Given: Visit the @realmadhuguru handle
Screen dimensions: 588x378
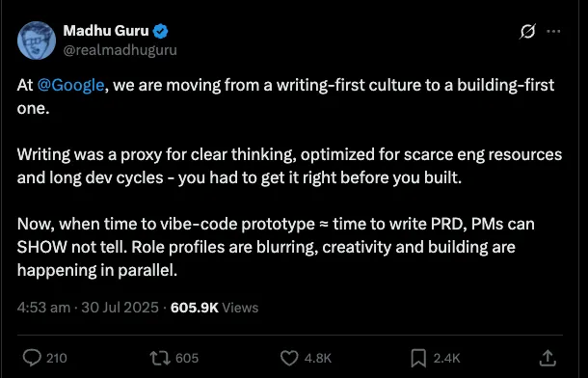Looking at the screenshot, I should pos(120,50).
